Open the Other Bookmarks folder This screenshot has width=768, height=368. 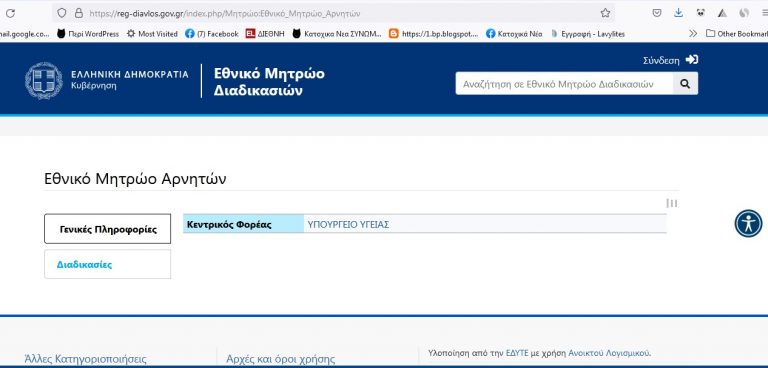[737, 34]
